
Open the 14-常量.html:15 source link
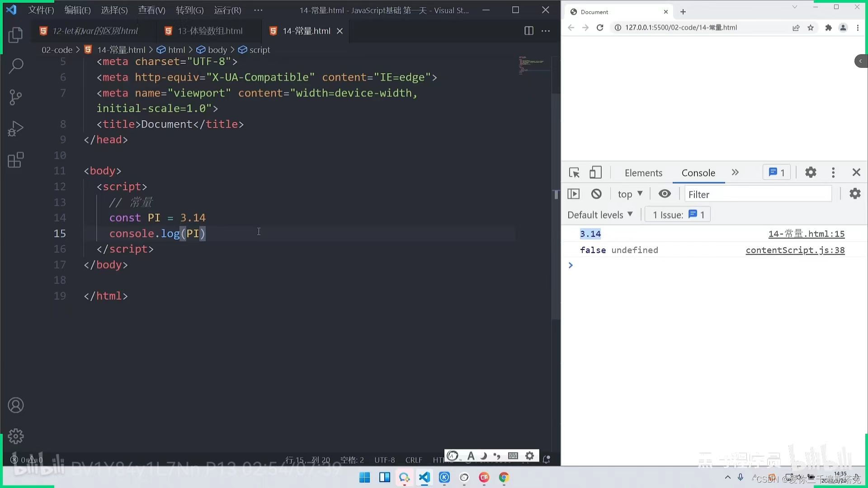806,234
